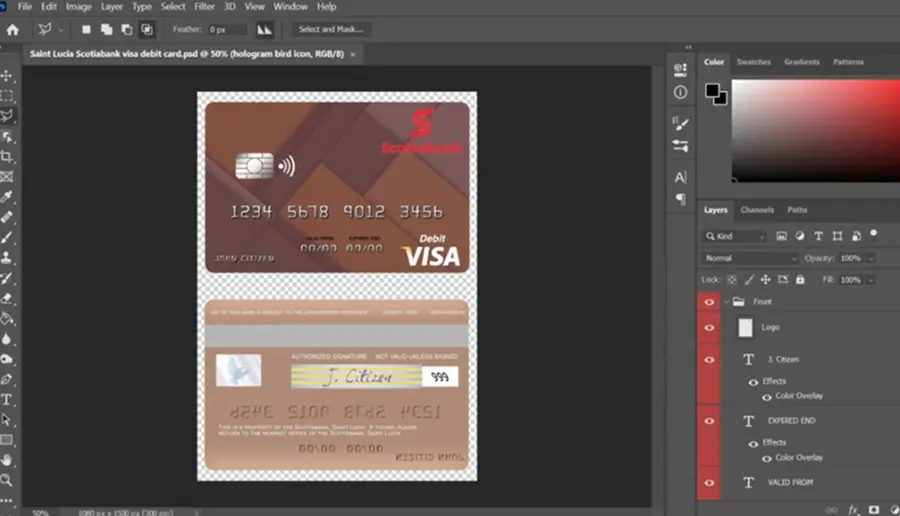Hide the Logo layer
900x516 pixels.
click(709, 328)
